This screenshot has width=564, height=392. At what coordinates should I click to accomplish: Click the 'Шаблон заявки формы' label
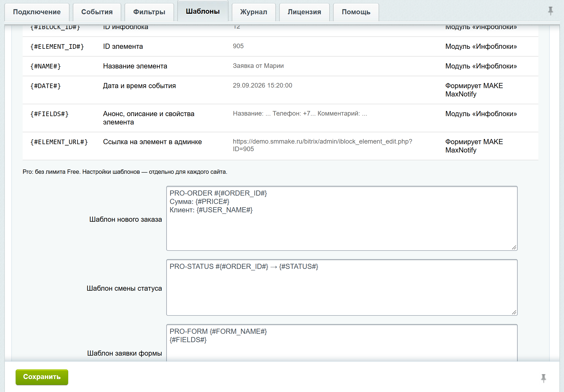(x=124, y=353)
